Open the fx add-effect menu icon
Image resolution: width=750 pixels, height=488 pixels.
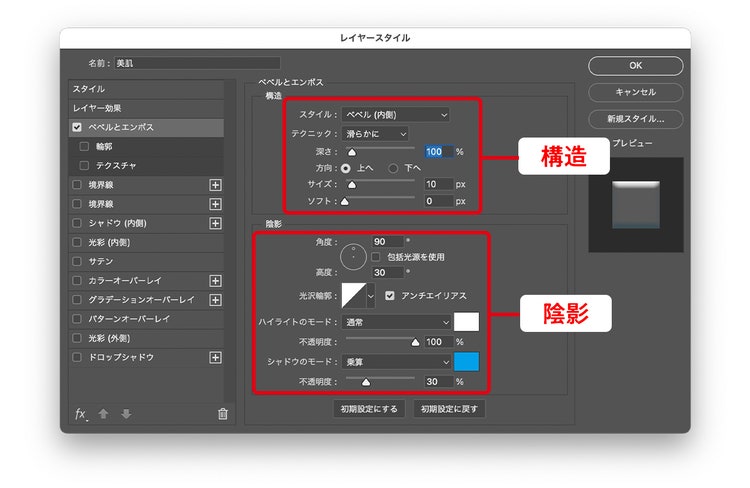tap(81, 414)
